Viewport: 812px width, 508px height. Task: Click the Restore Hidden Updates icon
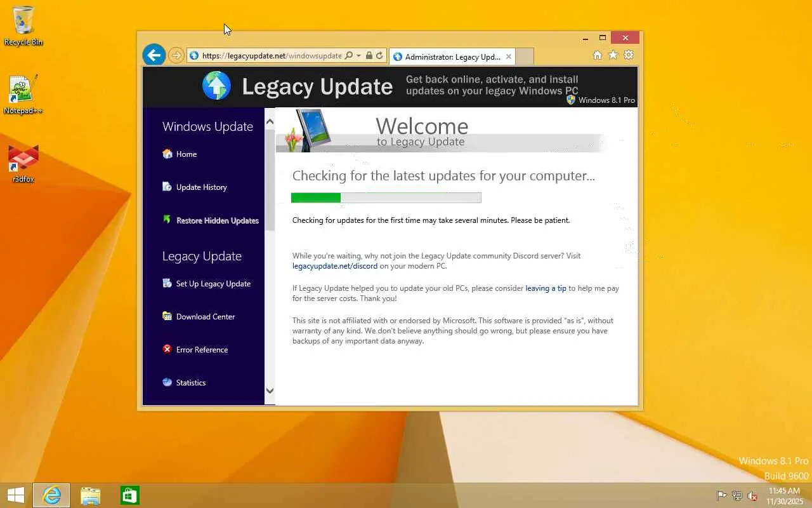[x=167, y=220]
